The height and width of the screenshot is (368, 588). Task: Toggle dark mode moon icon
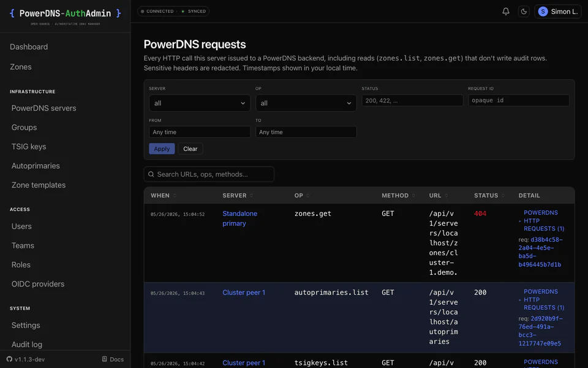coord(524,11)
